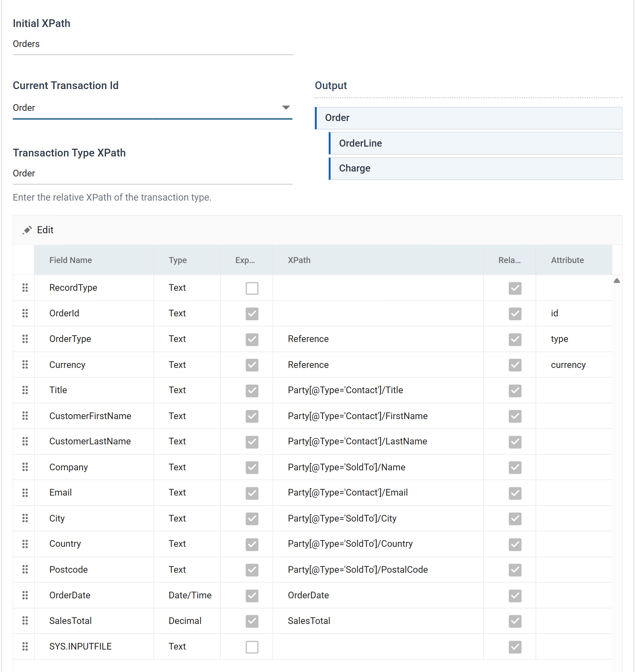Click drag handle for Email row
The height and width of the screenshot is (672, 635).
tap(25, 492)
